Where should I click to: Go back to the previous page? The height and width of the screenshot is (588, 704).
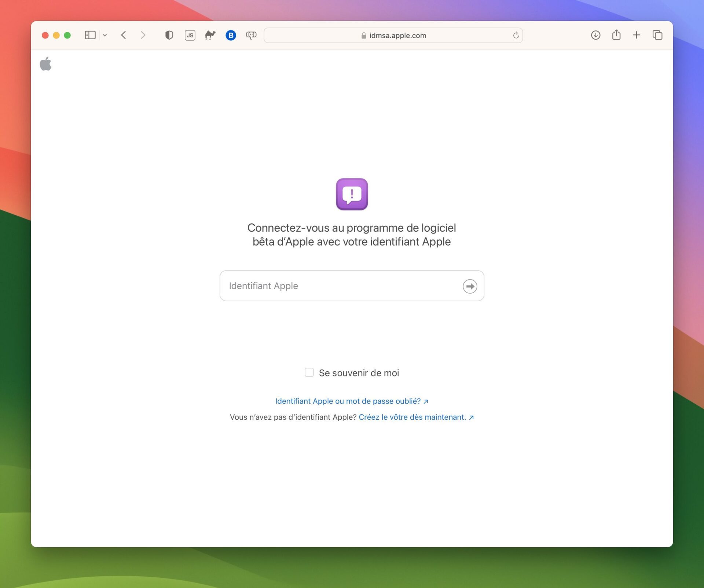click(x=124, y=35)
